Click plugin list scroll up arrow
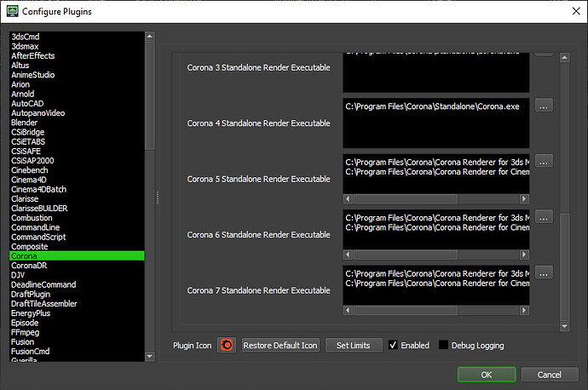Image resolution: width=588 pixels, height=390 pixels. [x=150, y=37]
